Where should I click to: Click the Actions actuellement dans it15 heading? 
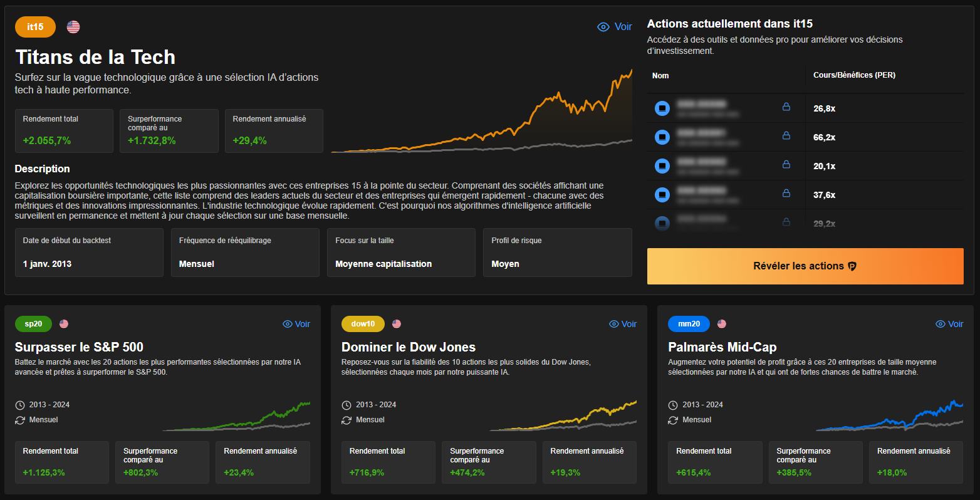tap(730, 24)
